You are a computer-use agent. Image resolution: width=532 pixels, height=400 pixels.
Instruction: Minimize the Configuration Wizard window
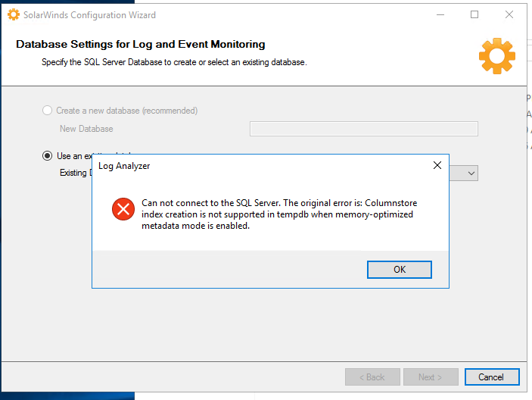440,14
